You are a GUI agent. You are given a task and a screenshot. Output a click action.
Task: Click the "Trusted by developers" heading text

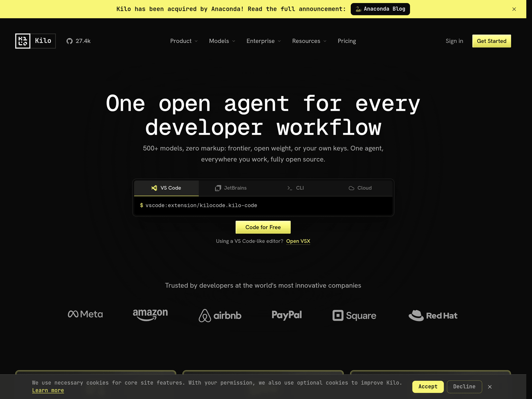click(263, 285)
